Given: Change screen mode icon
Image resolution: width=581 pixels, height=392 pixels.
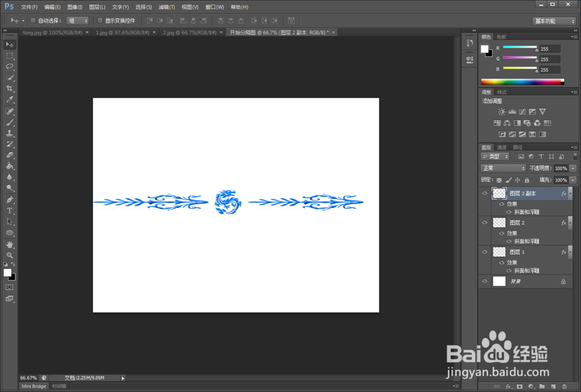Looking at the screenshot, I should [10, 299].
